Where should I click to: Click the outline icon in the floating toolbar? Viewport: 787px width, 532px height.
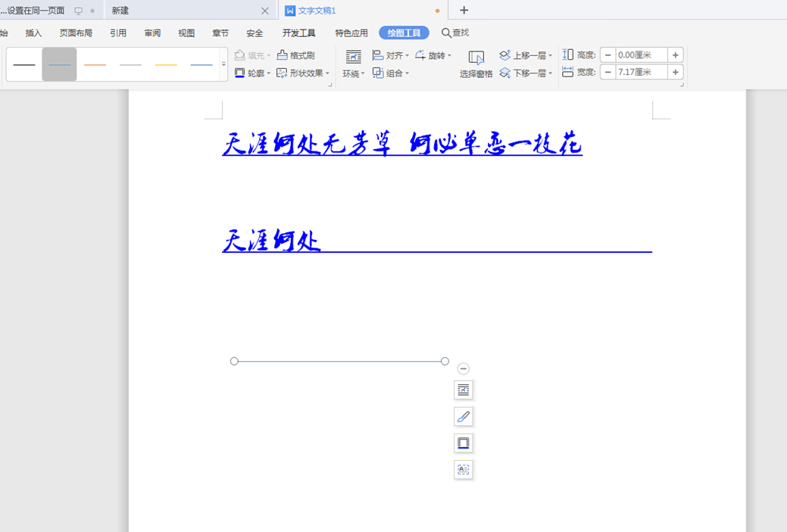(463, 443)
